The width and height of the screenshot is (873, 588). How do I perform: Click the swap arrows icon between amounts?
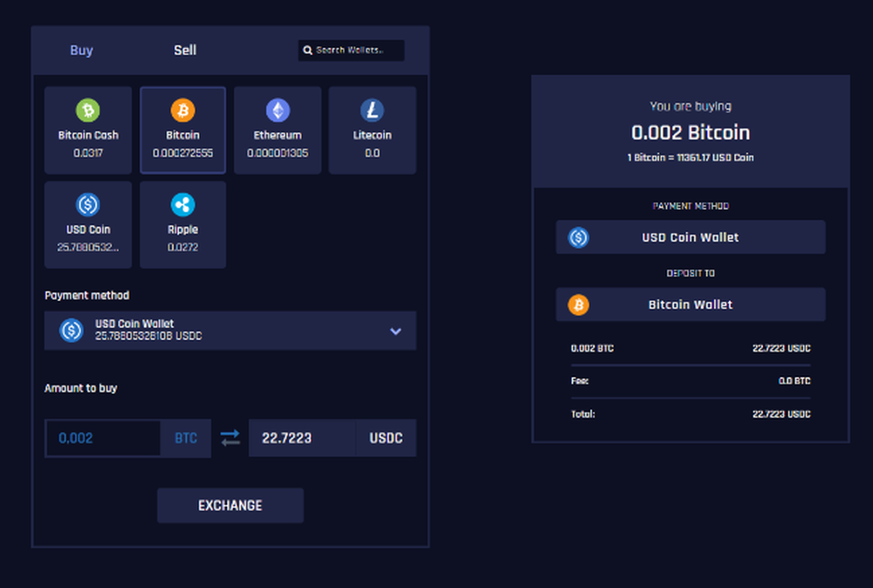230,438
